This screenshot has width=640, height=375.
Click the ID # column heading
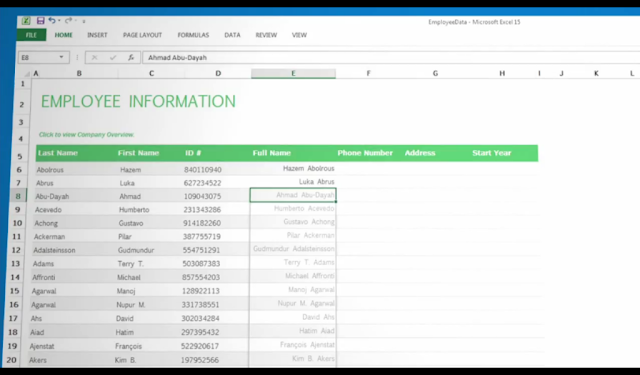193,153
